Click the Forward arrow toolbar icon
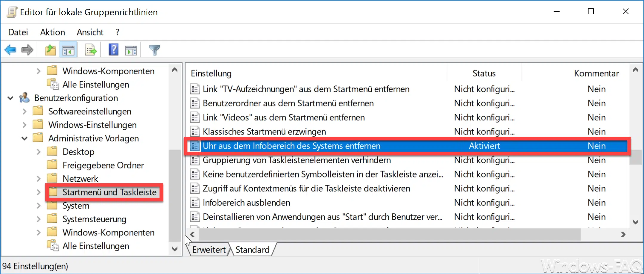Viewport: 644px width, 274px height. coord(27,50)
